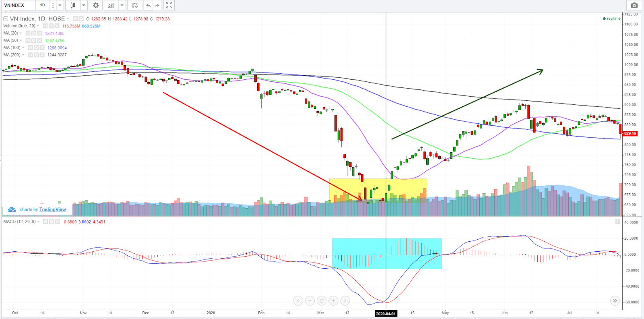Click the MACD pane collapse button
Screen dimensions: 644x319
click(x=617, y=222)
